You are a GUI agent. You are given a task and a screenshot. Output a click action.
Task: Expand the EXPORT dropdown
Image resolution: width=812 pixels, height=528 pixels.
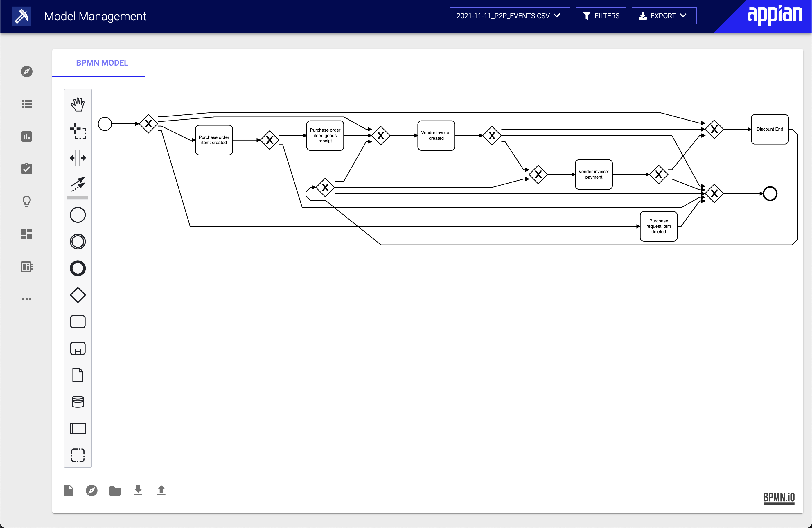tap(664, 16)
